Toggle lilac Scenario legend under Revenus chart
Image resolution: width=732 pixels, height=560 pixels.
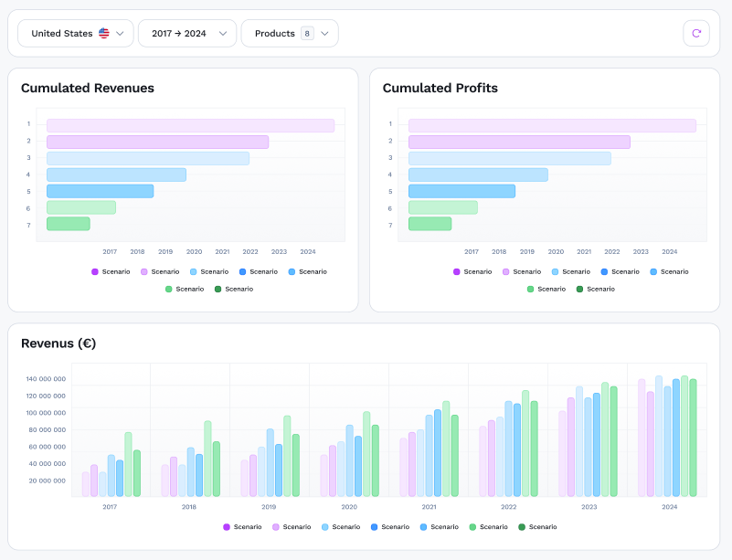pos(292,527)
